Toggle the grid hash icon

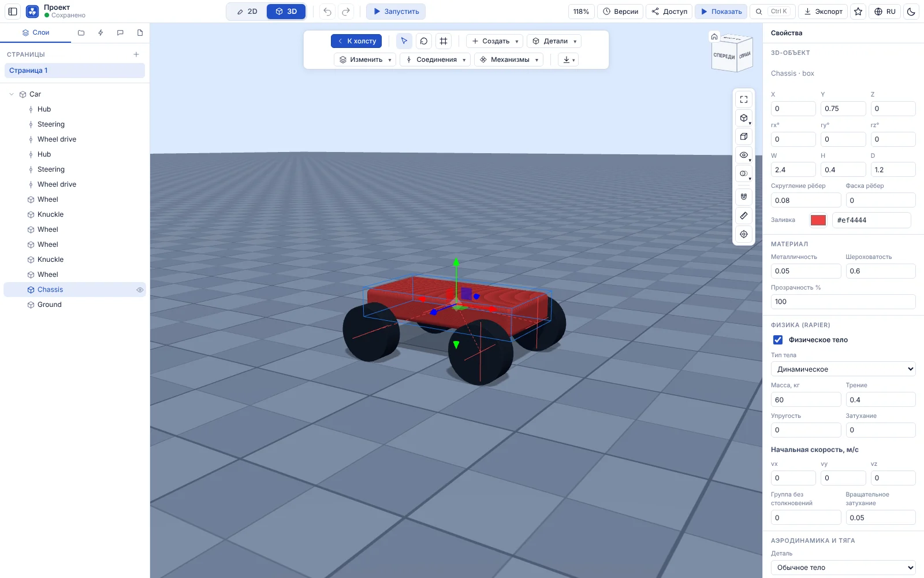(x=444, y=41)
